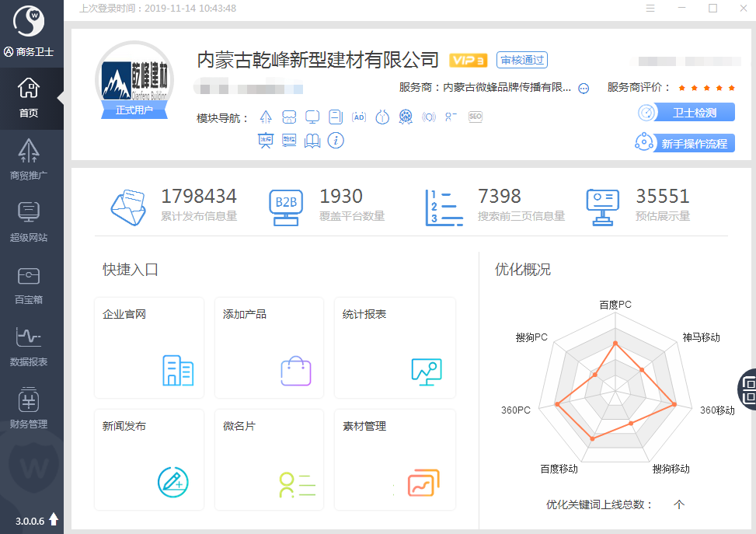Open 数据报表 in the sidebar
Image resolution: width=756 pixels, height=534 pixels.
(29, 347)
